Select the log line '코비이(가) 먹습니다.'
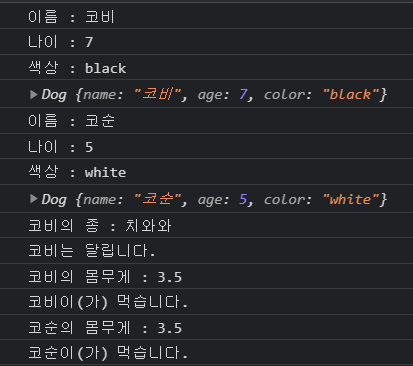Screen dimensions: 413x366 coord(108,302)
